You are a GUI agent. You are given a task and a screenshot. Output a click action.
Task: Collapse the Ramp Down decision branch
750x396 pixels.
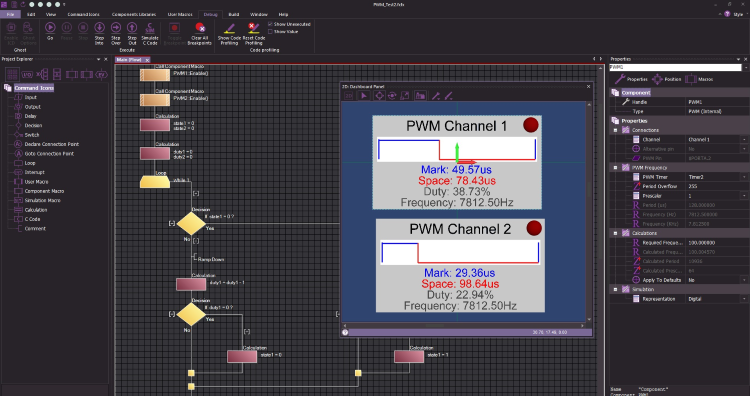196,241
